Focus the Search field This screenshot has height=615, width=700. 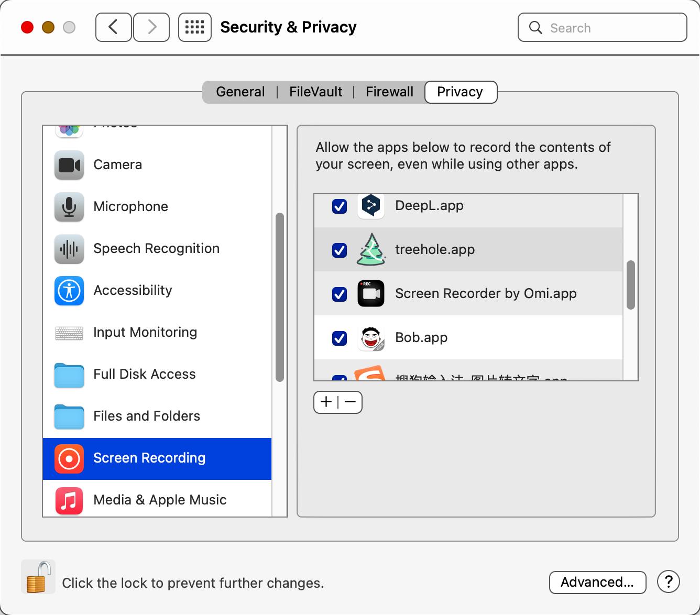pos(603,27)
